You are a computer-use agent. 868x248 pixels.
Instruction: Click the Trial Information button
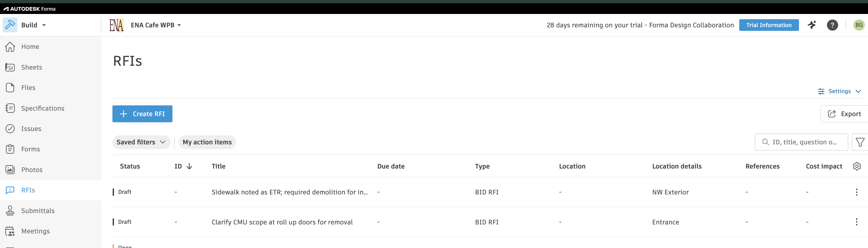[x=769, y=25]
